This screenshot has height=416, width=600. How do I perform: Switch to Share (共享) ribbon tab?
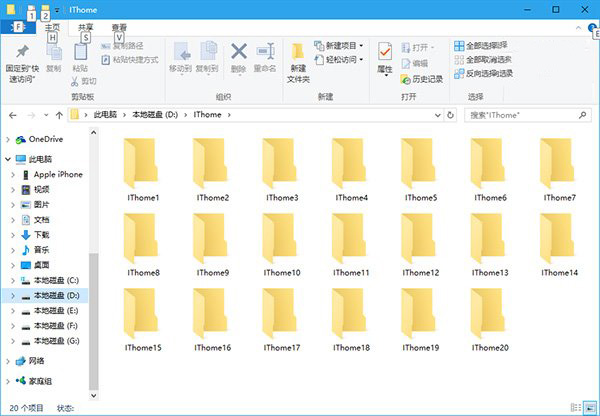click(86, 27)
